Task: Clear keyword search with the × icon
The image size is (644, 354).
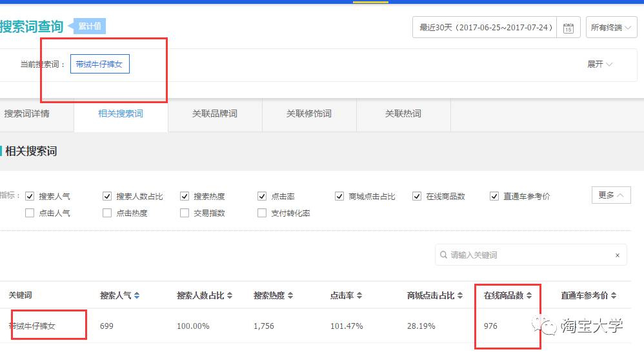Action: [618, 255]
